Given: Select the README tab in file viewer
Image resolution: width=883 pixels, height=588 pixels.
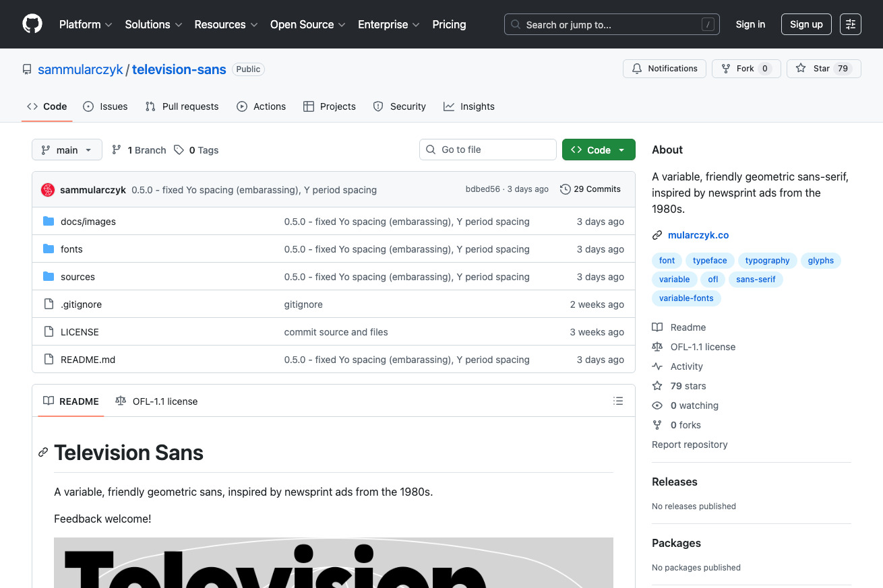Looking at the screenshot, I should point(71,401).
